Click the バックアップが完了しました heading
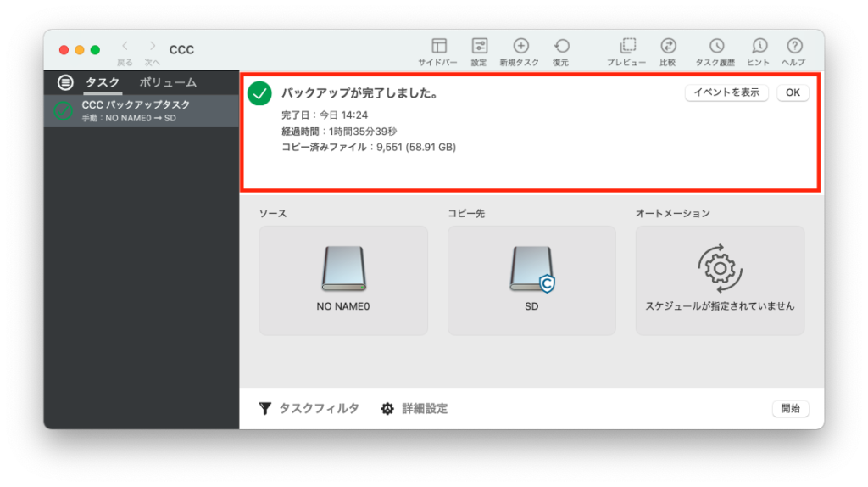 (x=360, y=93)
